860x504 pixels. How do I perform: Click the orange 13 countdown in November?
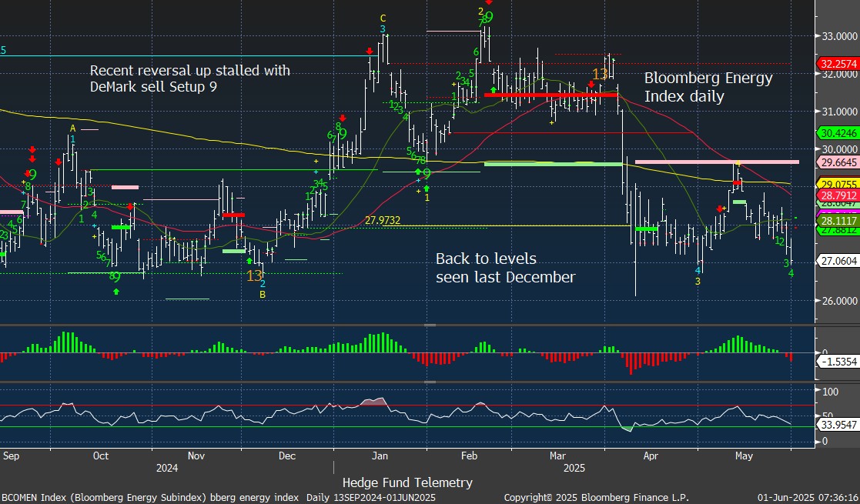pos(255,275)
